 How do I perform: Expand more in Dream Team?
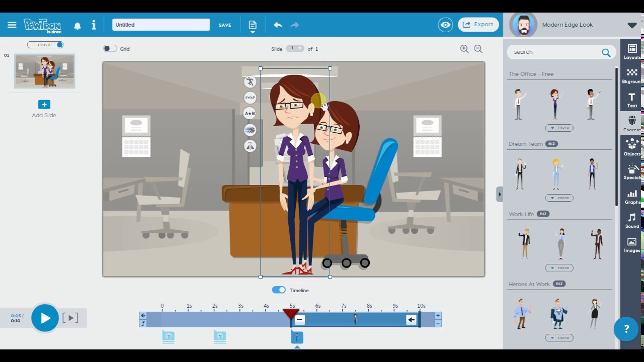559,198
